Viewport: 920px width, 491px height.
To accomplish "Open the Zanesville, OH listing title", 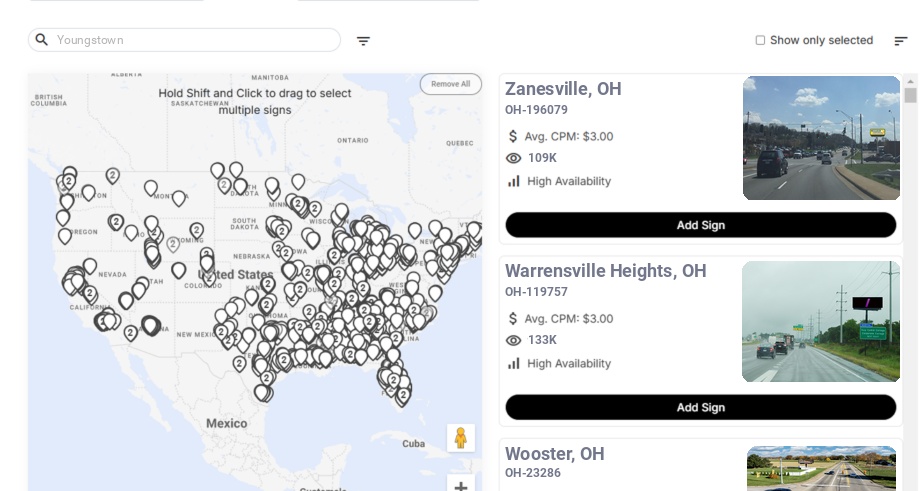I will click(563, 89).
